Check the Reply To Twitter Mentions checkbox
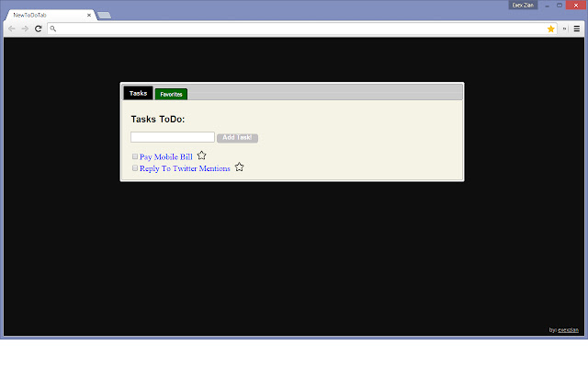 tap(135, 168)
